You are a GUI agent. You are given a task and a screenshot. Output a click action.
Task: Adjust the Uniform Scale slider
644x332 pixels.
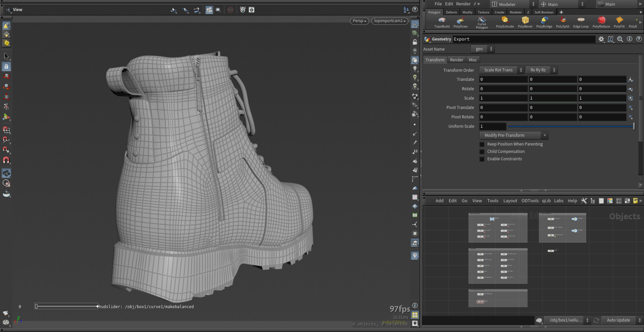[x=571, y=126]
